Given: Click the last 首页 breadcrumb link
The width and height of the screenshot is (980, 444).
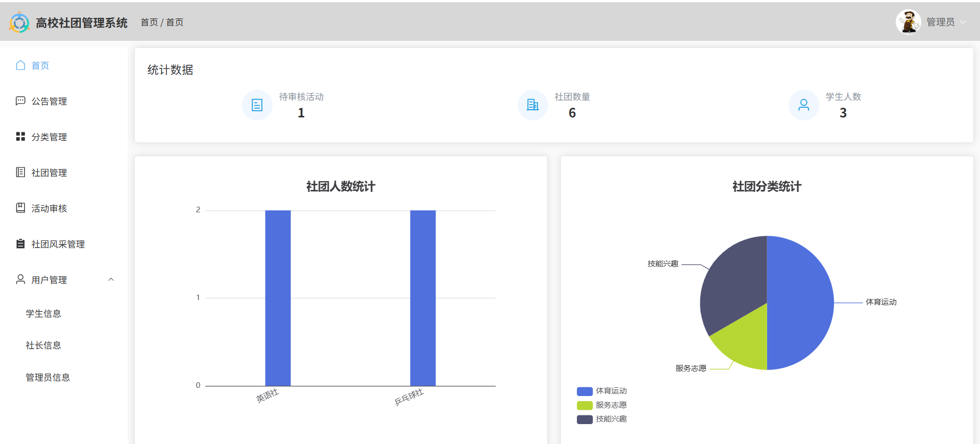Looking at the screenshot, I should [175, 22].
